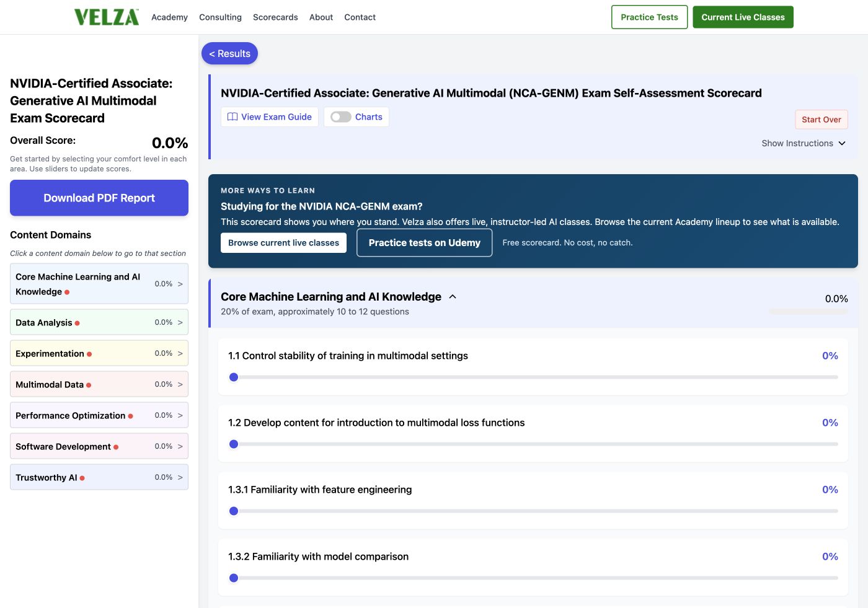Click Current Live Classes button
This screenshot has height=608, width=868.
pos(743,17)
